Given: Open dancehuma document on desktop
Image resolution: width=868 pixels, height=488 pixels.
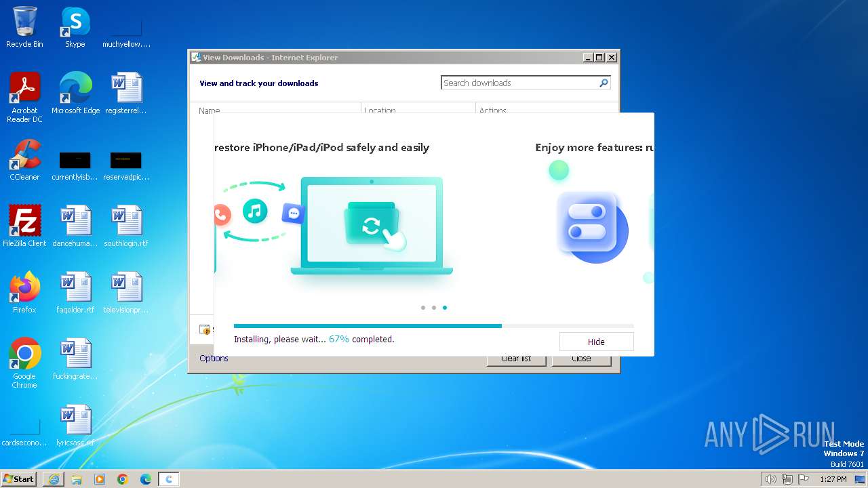Looking at the screenshot, I should (75, 226).
